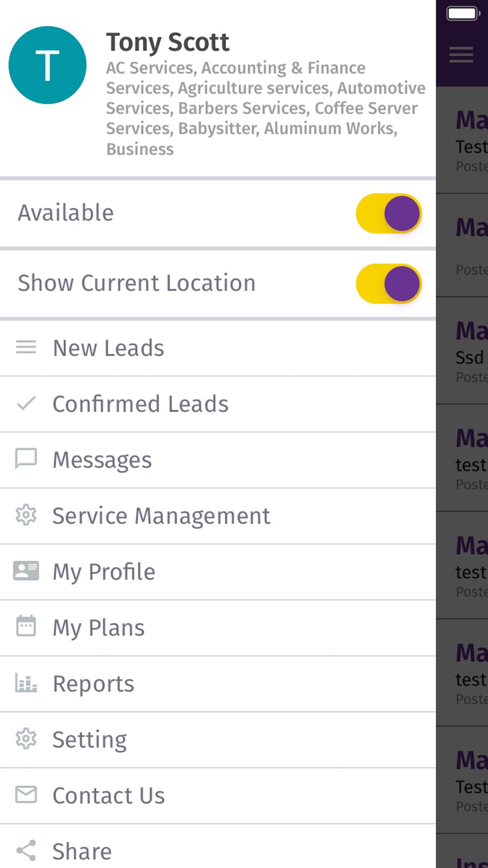Click the My Profile ID card icon
Viewport: 488px width, 868px height.
(x=26, y=571)
